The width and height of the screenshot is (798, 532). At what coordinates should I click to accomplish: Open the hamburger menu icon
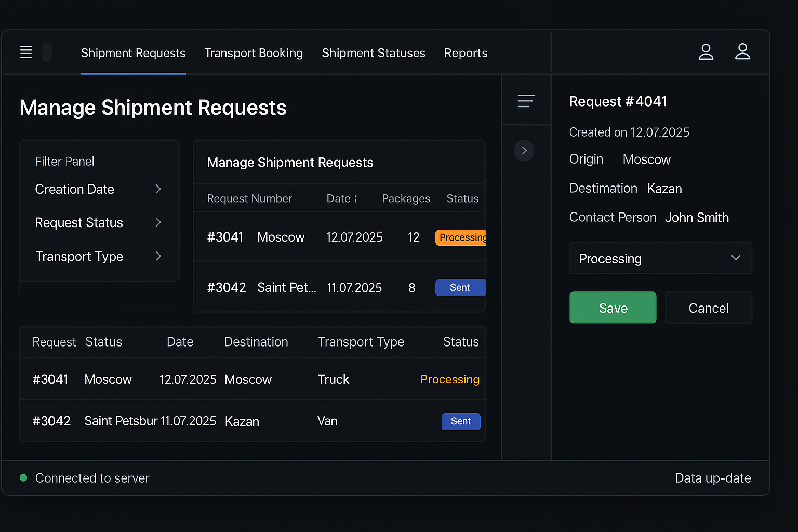pos(26,52)
